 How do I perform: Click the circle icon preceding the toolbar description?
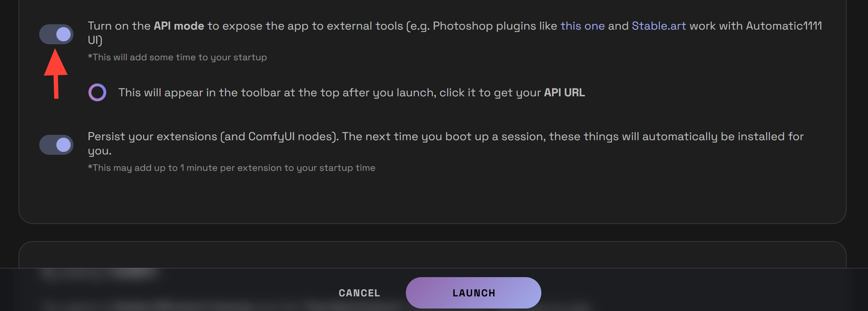click(x=97, y=92)
